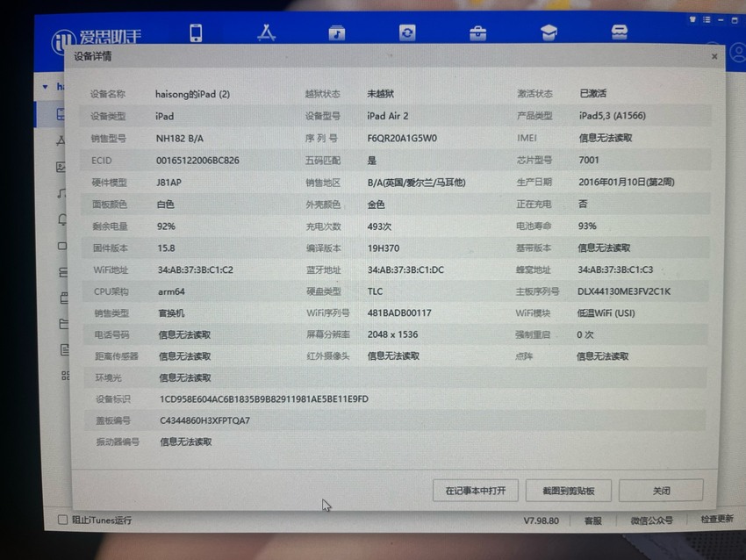Click the WiFi module value 低温WiFi (USI)
Image resolution: width=746 pixels, height=560 pixels.
tap(606, 313)
